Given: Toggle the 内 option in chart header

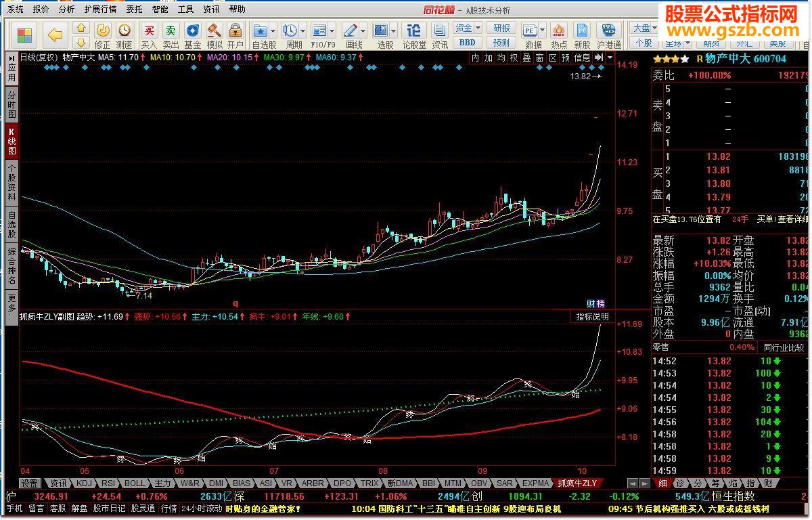Looking at the screenshot, I should (x=476, y=58).
